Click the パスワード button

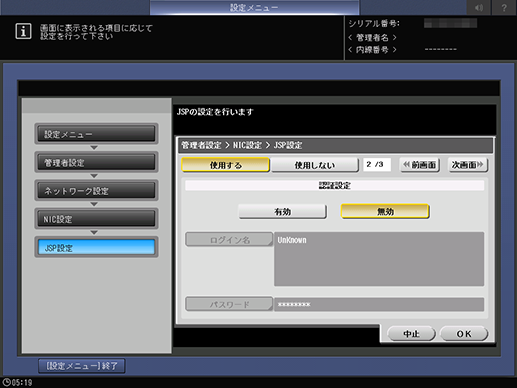pos(229,304)
